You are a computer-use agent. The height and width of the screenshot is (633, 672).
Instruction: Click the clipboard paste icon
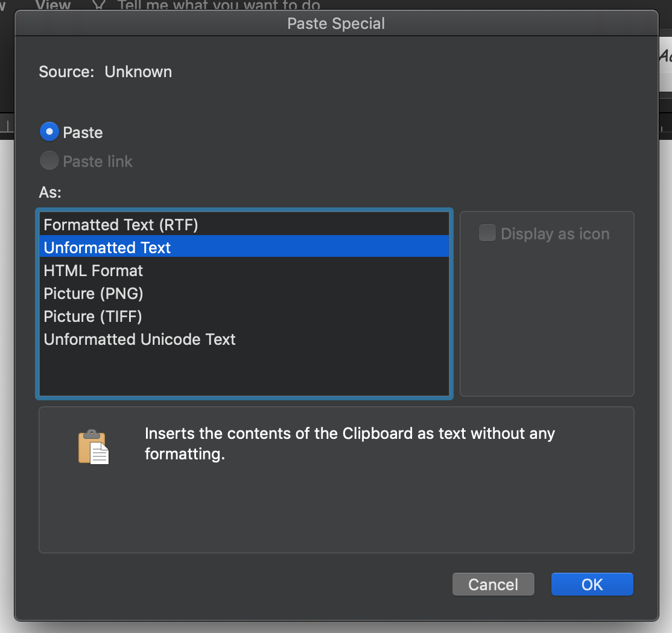coord(94,447)
